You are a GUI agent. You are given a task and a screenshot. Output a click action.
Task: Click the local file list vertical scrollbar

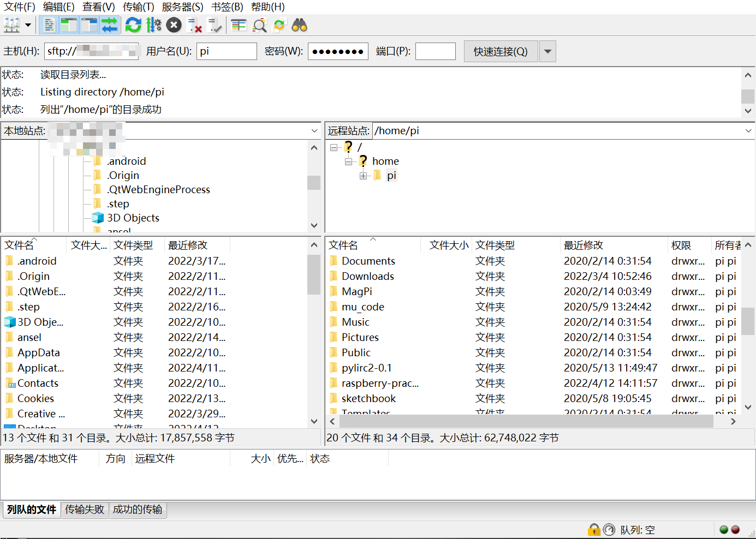coord(314,274)
